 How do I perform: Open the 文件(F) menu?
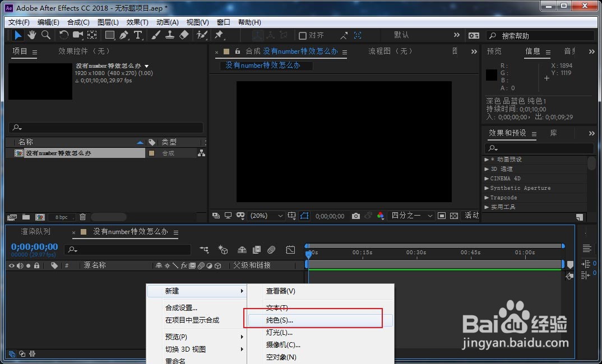click(x=19, y=22)
